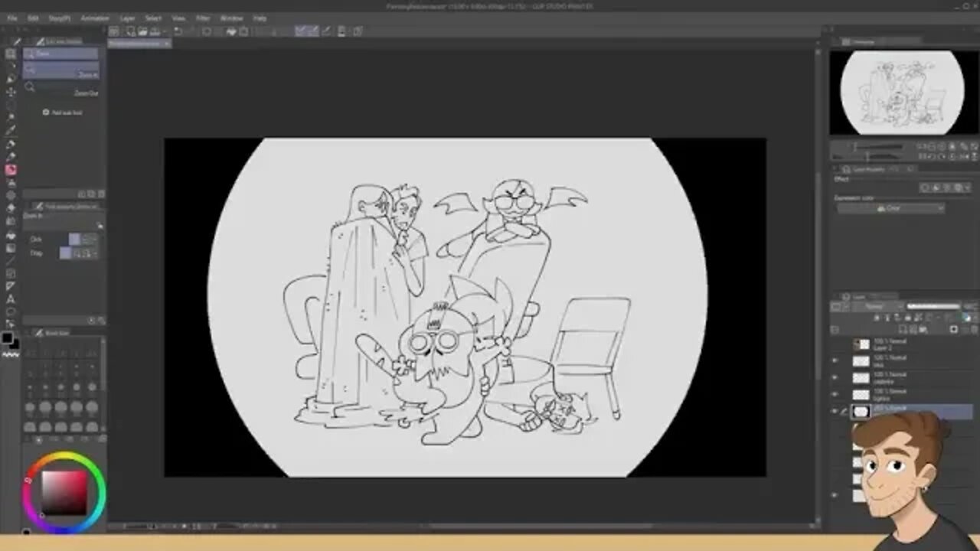Select the Zoom magnifier tool in tool palette
Screen dimensions: 980x551
(11, 54)
